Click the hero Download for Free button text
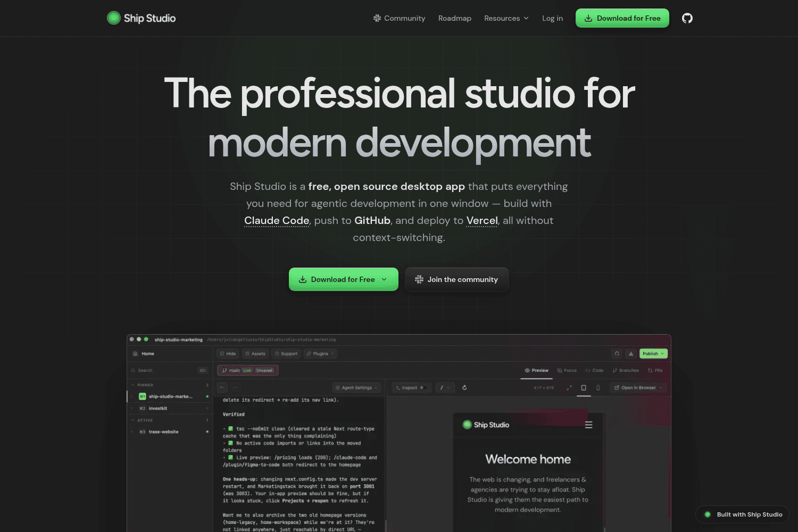 [343, 279]
